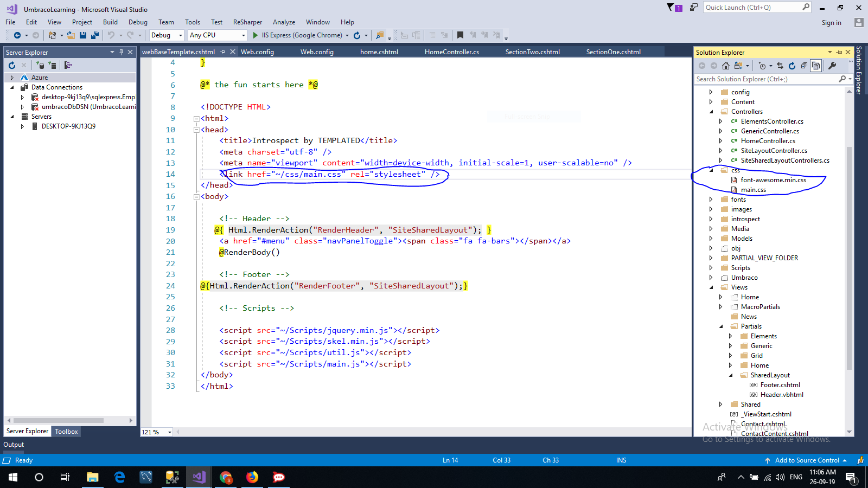Click the Solution Explorer Refresh icon

click(792, 66)
